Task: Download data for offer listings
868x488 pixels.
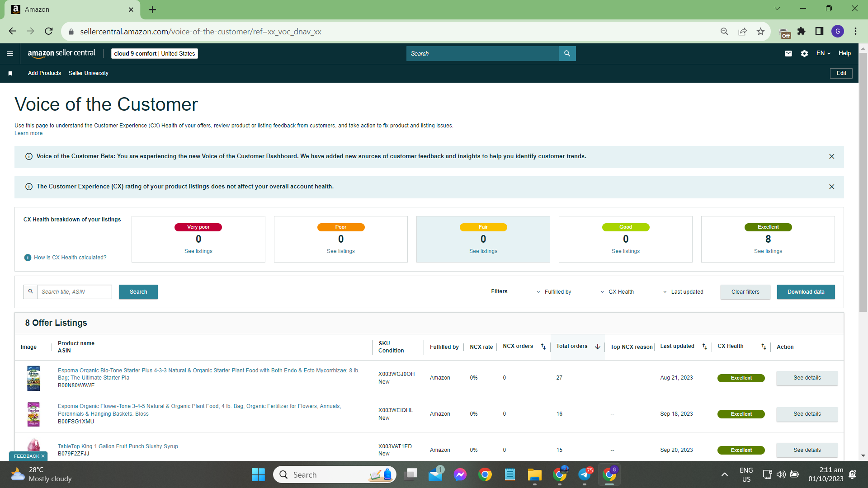Action: coord(806,292)
